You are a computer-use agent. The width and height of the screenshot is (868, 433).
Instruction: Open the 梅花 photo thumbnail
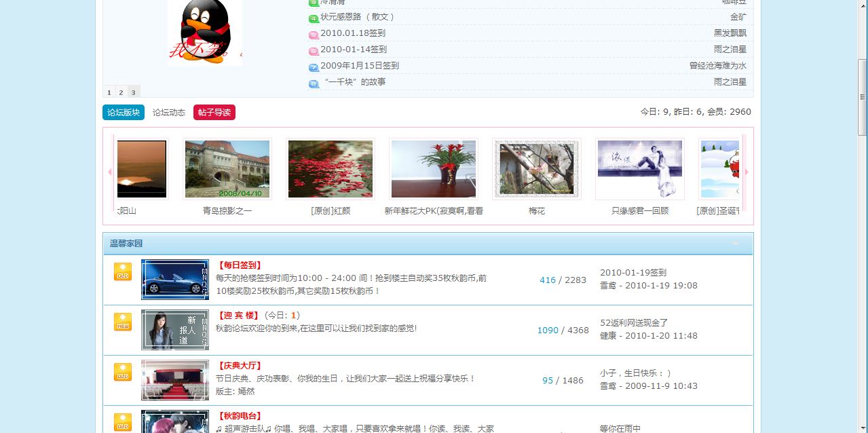pos(537,169)
